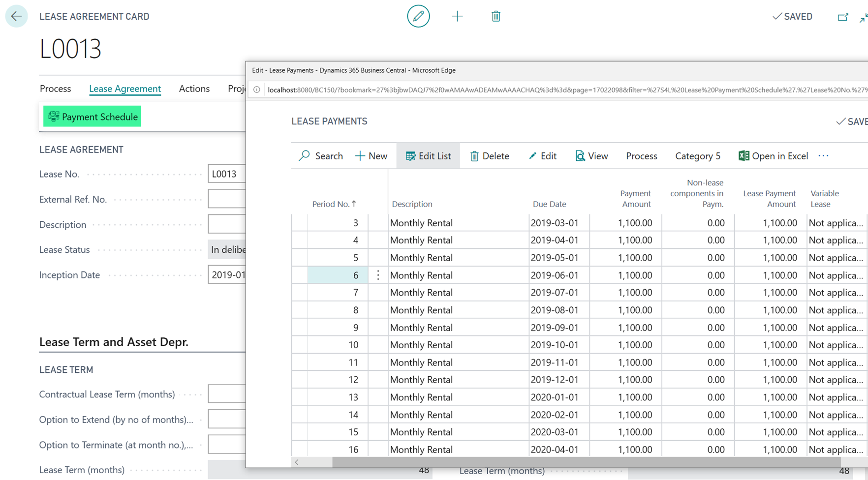Image resolution: width=868 pixels, height=480 pixels.
Task: Click due date 2019-08-01 cell
Action: 559,310
